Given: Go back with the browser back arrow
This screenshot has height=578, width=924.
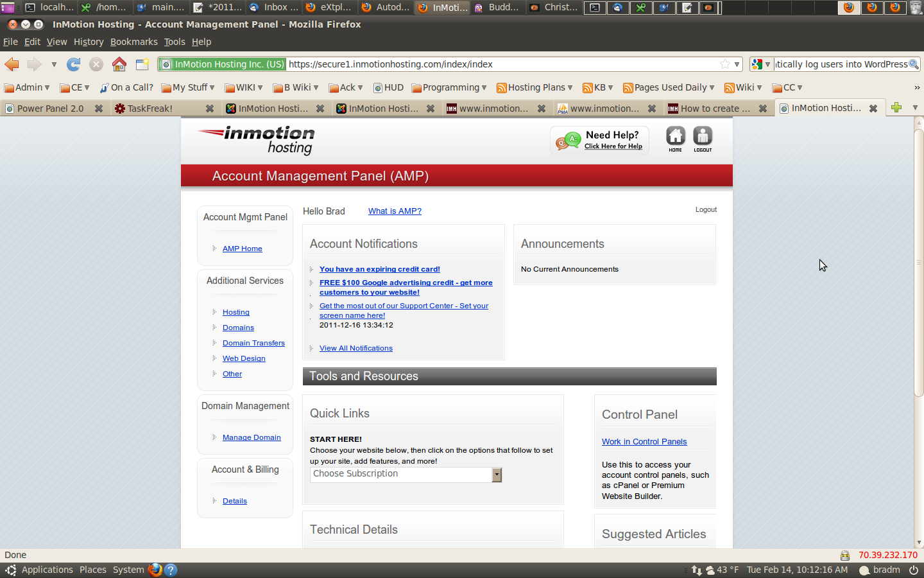Looking at the screenshot, I should coord(12,64).
